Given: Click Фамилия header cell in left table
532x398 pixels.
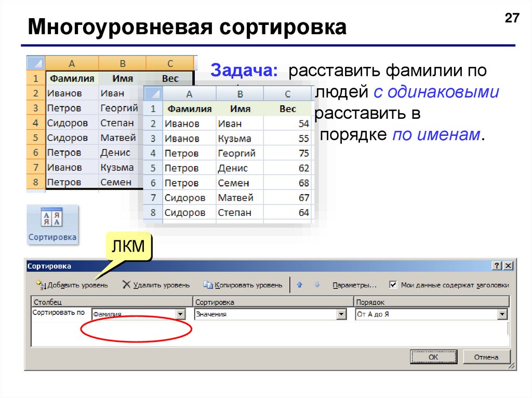Looking at the screenshot, I should coord(72,78).
